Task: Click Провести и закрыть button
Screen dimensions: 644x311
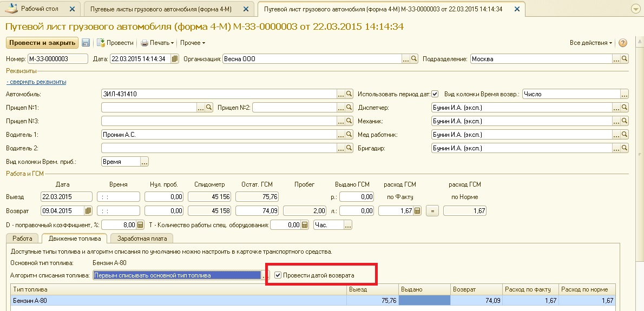Action: (42, 43)
